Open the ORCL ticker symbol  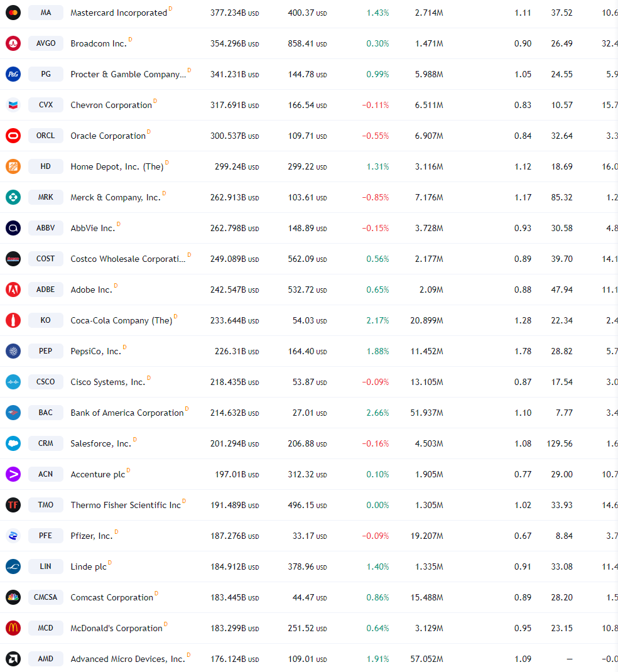click(x=45, y=136)
